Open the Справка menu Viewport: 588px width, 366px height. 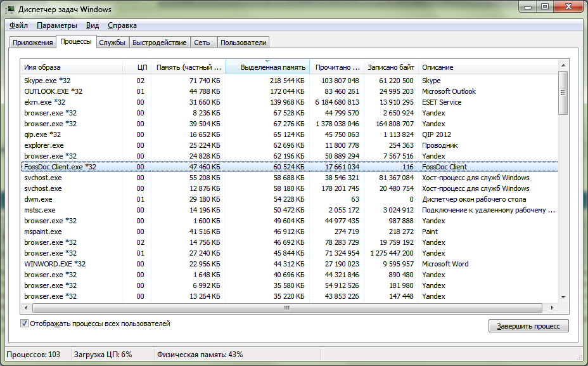[x=122, y=25]
